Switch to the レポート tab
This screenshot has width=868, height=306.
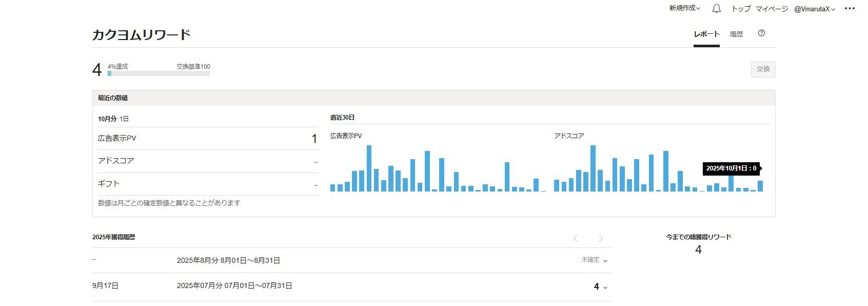click(x=706, y=34)
